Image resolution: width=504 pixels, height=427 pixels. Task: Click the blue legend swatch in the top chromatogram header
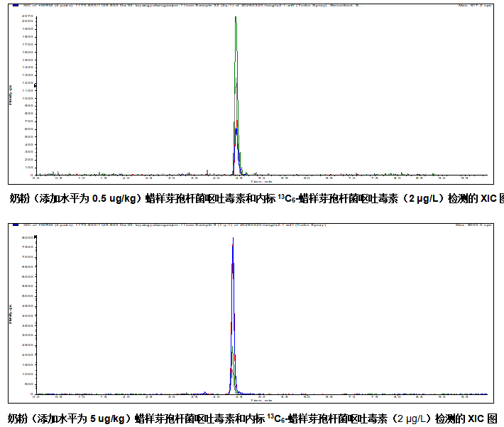tap(16, 6)
